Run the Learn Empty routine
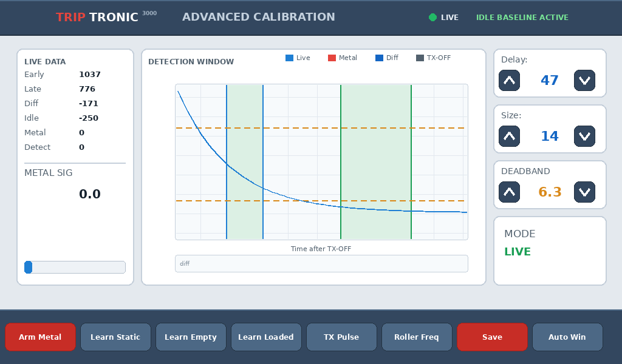 tap(191, 337)
